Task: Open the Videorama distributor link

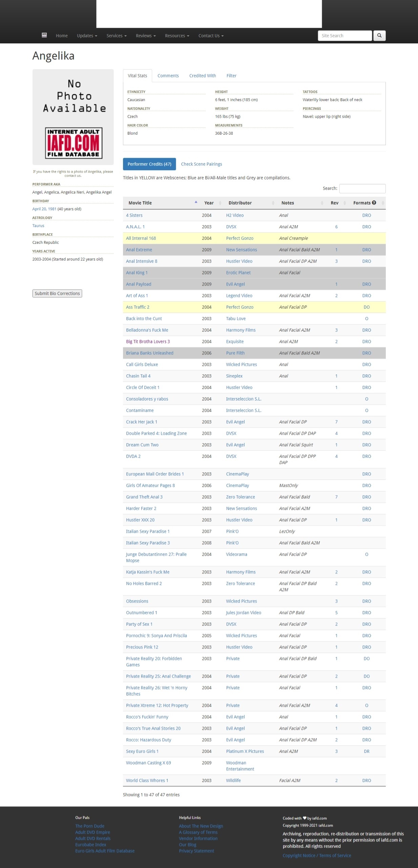Action: point(236,554)
